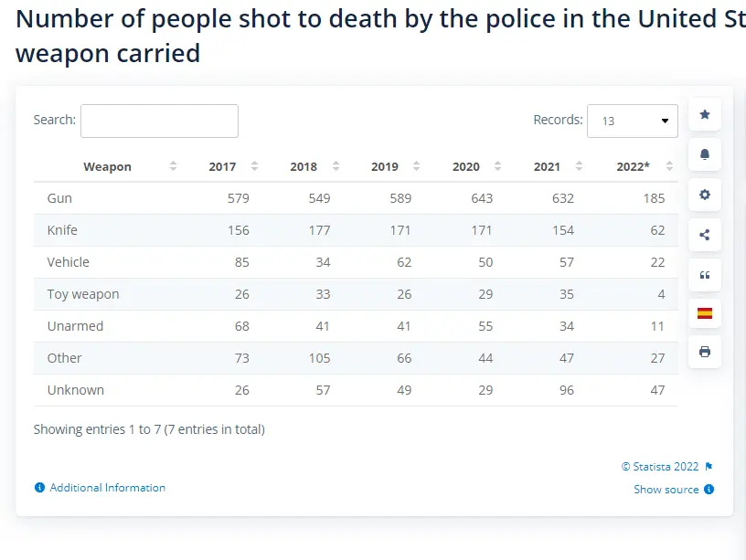Sort by the 2017 column
The image size is (746, 560).
point(222,166)
